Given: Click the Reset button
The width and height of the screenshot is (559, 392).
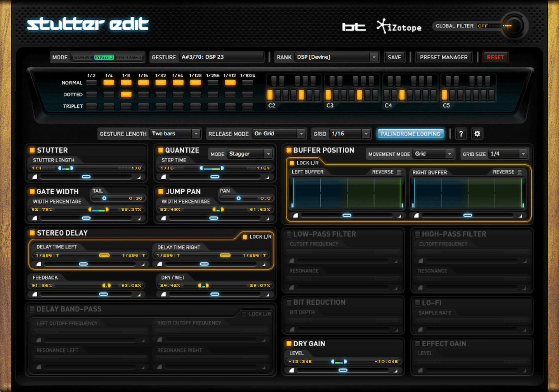Looking at the screenshot, I should pos(495,57).
